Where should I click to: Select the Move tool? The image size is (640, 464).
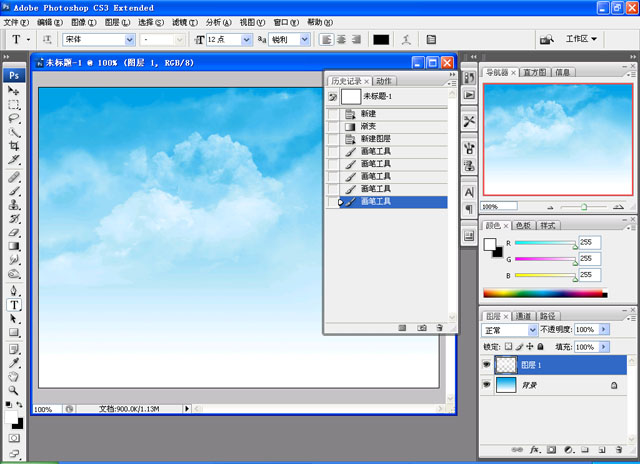(13, 91)
